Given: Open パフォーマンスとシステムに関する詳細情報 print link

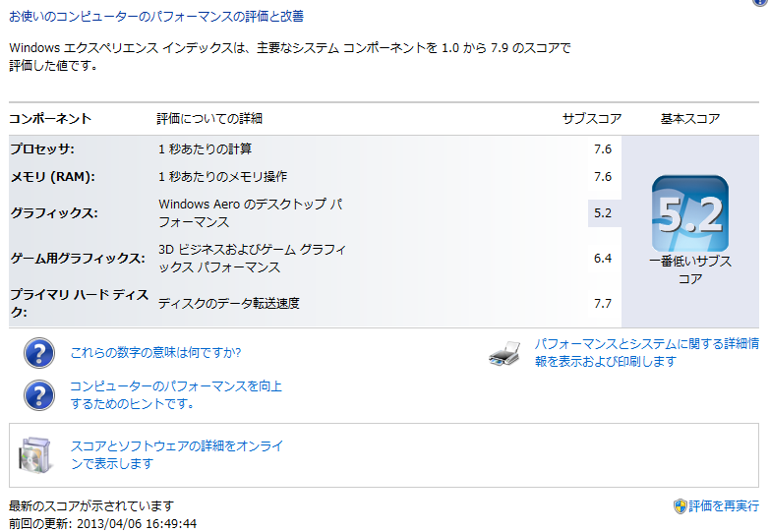Looking at the screenshot, I should pyautogui.click(x=647, y=353).
